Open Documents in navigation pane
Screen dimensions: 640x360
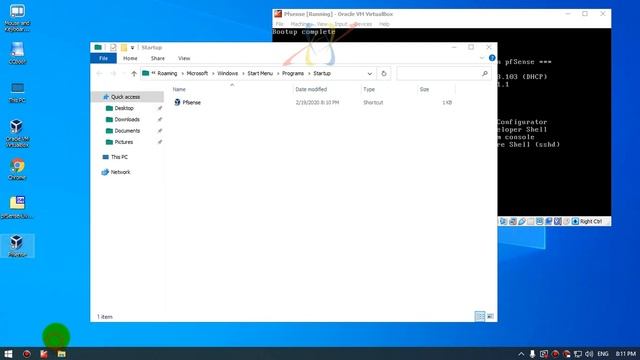(x=127, y=131)
